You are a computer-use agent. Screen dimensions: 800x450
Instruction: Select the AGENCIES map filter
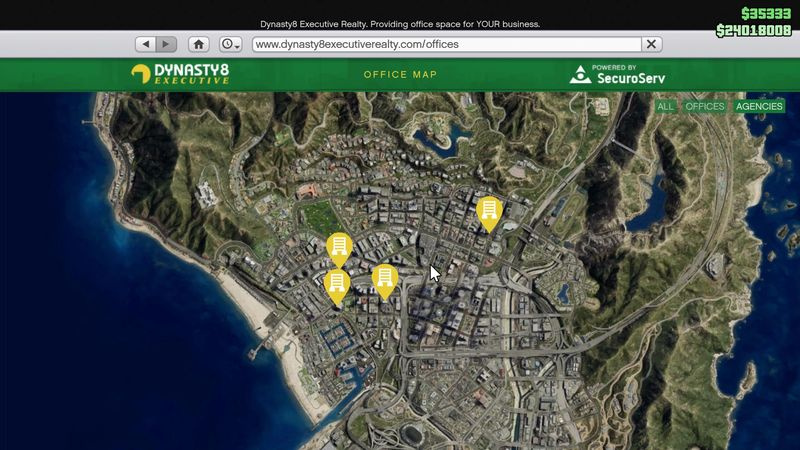click(759, 106)
